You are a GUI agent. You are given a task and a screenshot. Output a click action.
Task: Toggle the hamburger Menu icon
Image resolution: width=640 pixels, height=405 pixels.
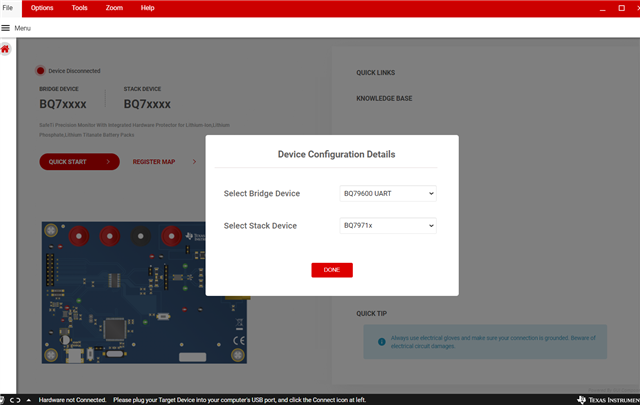[5, 28]
